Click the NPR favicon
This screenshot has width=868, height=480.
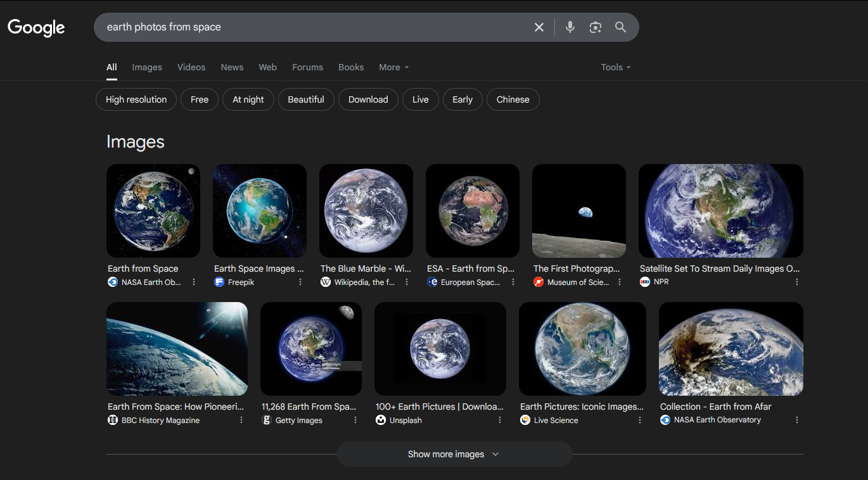coord(645,282)
